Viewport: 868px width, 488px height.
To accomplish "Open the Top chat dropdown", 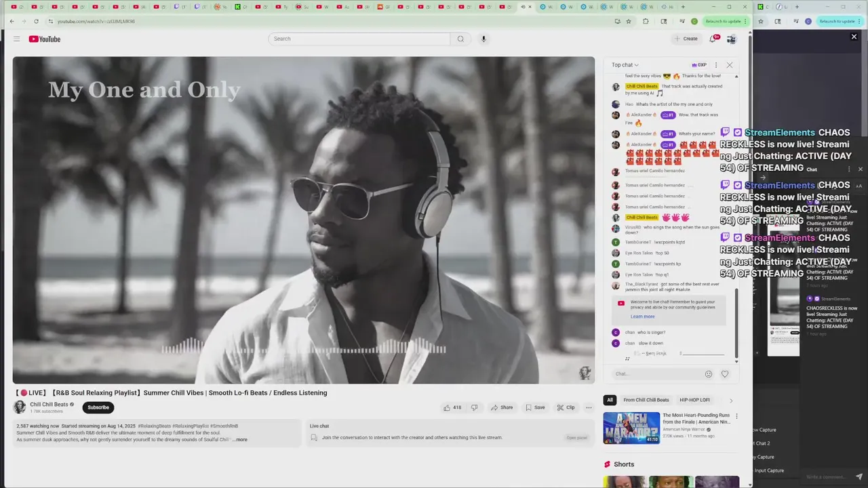I will [x=625, y=65].
